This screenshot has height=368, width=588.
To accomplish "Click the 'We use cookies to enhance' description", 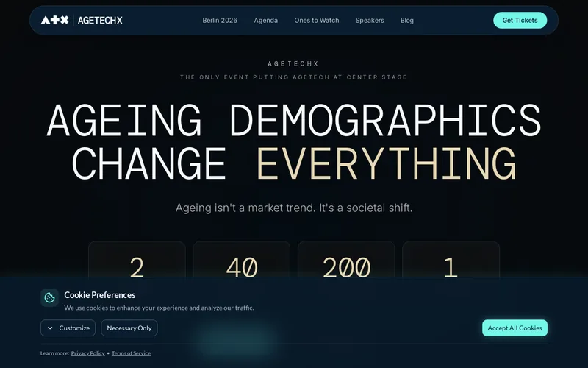I will [x=159, y=308].
